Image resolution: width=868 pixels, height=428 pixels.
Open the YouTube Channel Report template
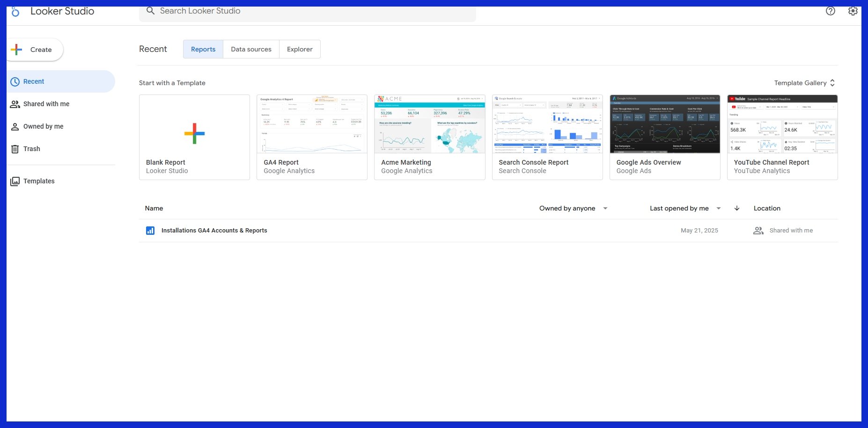[x=782, y=137]
